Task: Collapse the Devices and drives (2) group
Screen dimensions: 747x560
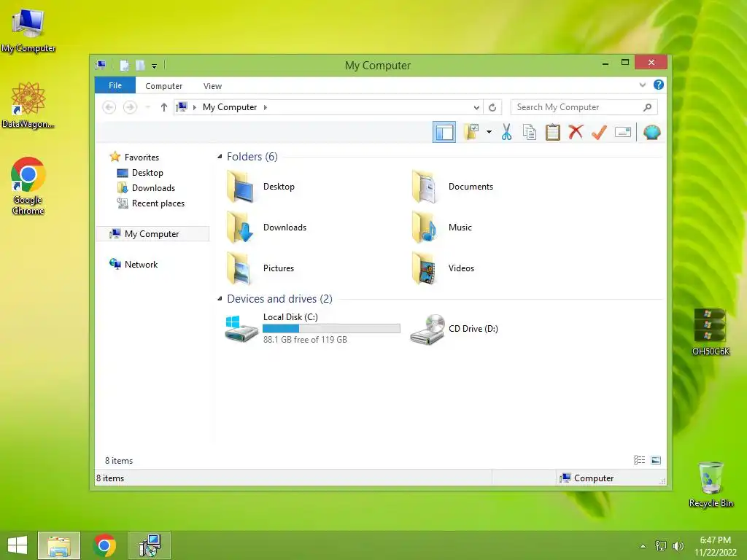Action: pos(220,298)
